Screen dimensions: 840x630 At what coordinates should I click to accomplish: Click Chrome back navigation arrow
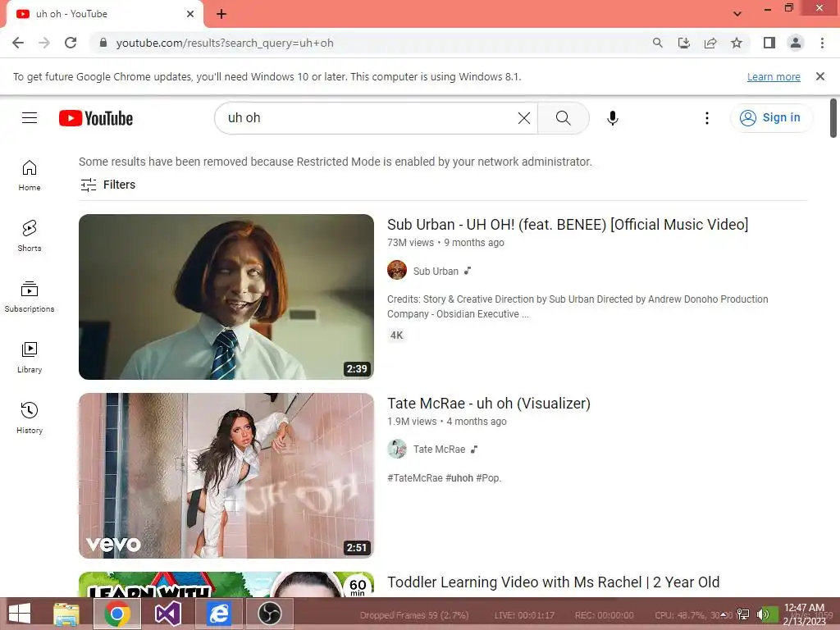[x=18, y=43]
